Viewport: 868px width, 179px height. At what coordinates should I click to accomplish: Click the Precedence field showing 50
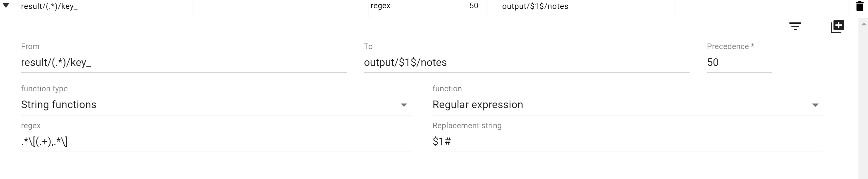(x=739, y=63)
